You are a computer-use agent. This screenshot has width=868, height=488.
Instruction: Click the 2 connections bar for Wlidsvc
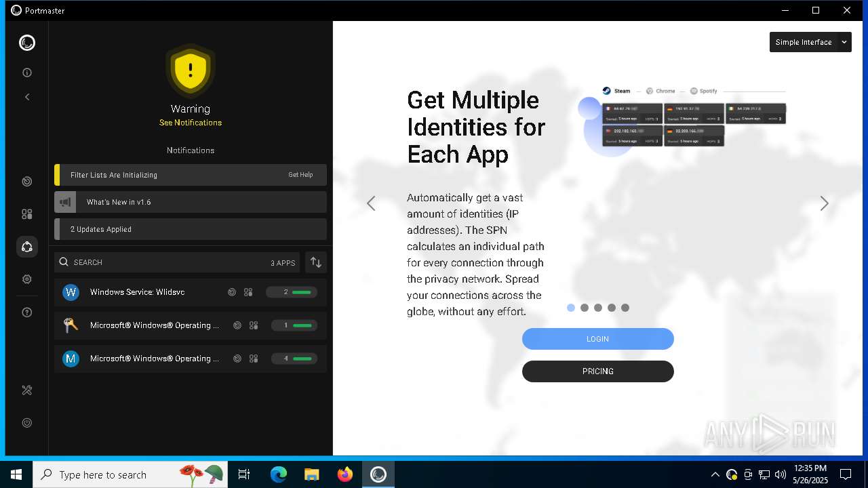[292, 292]
